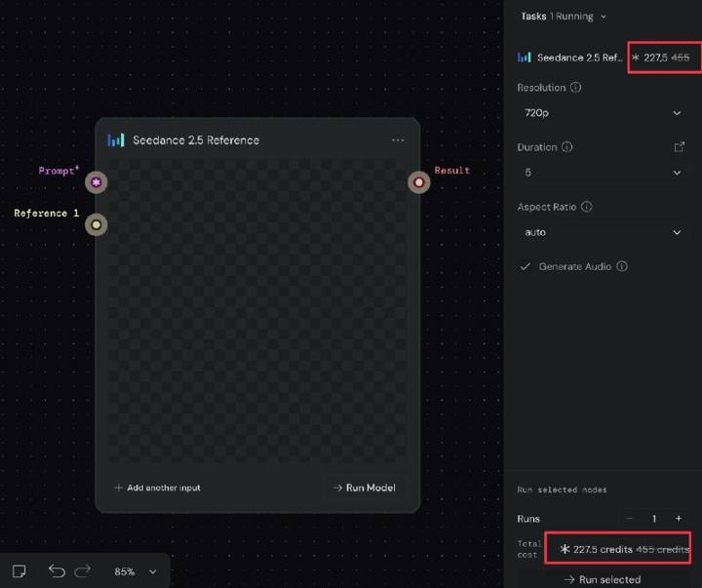Viewport: 702px width, 588px height.
Task: Redo the last action
Action: (x=83, y=571)
